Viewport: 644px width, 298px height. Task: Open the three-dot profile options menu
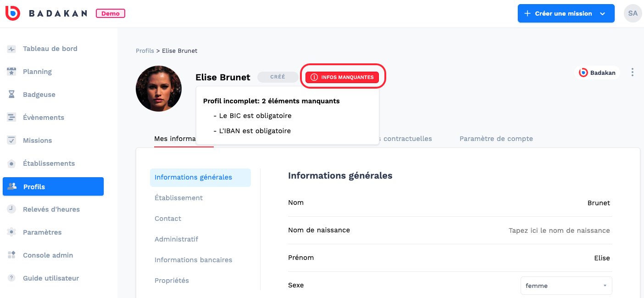633,73
